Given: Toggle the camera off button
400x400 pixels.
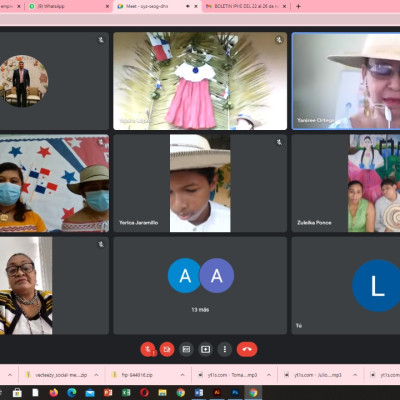Looking at the screenshot, I should [x=167, y=349].
